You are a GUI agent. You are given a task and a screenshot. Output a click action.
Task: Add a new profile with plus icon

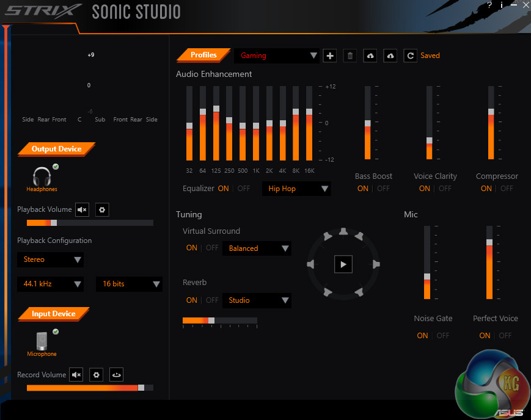point(329,56)
